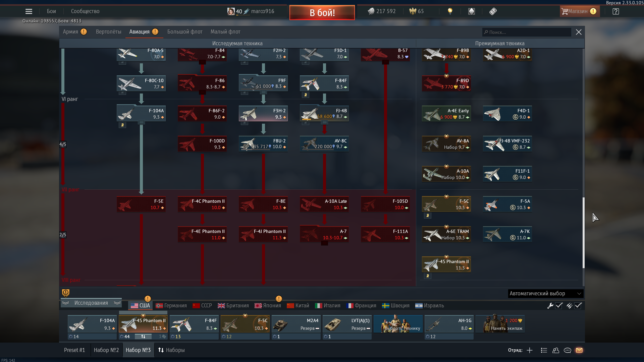Viewport: 644px width, 362px height.
Task: Click the help question mark icon
Action: tap(616, 11)
